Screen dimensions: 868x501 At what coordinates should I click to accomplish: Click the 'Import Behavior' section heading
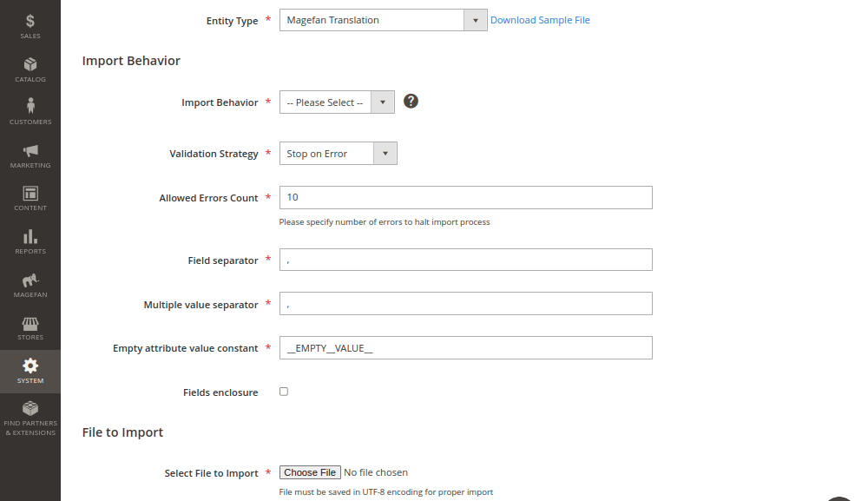click(x=131, y=61)
